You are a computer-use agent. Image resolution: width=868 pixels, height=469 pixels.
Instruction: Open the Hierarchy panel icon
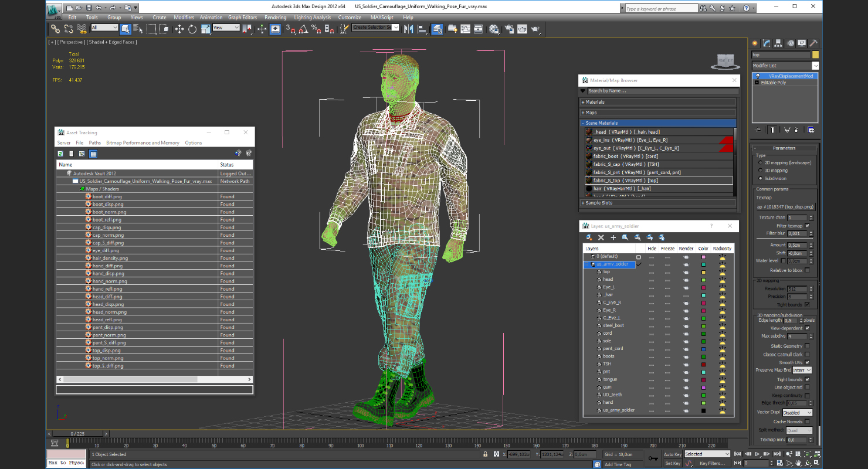(778, 43)
